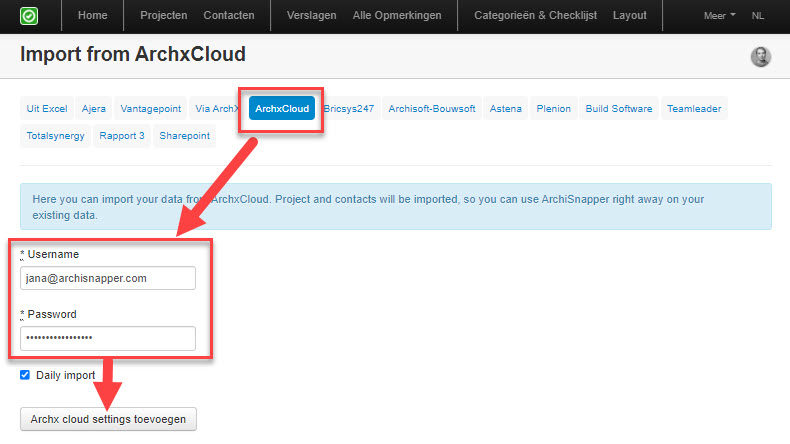790x444 pixels.
Task: Select the Sharepoint import tab
Action: point(184,136)
